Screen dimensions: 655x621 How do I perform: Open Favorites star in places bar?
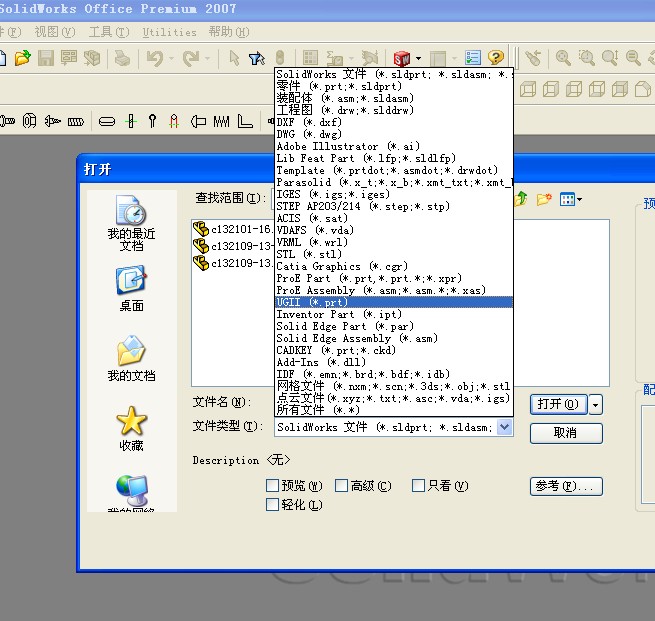point(131,429)
